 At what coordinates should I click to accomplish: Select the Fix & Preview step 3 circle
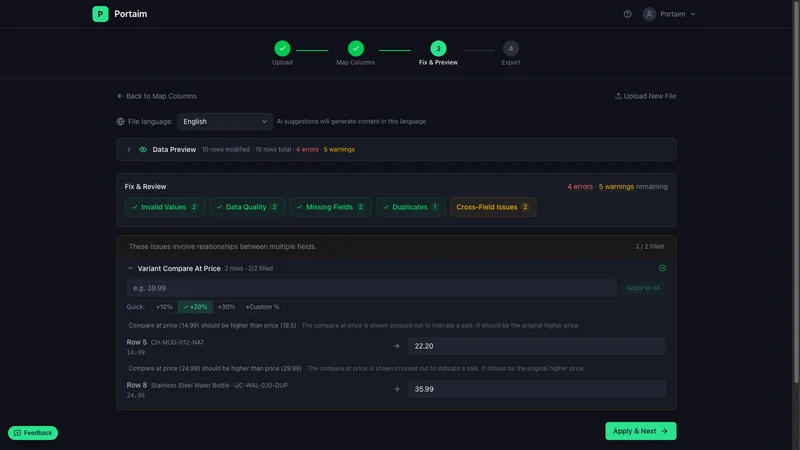[438, 48]
